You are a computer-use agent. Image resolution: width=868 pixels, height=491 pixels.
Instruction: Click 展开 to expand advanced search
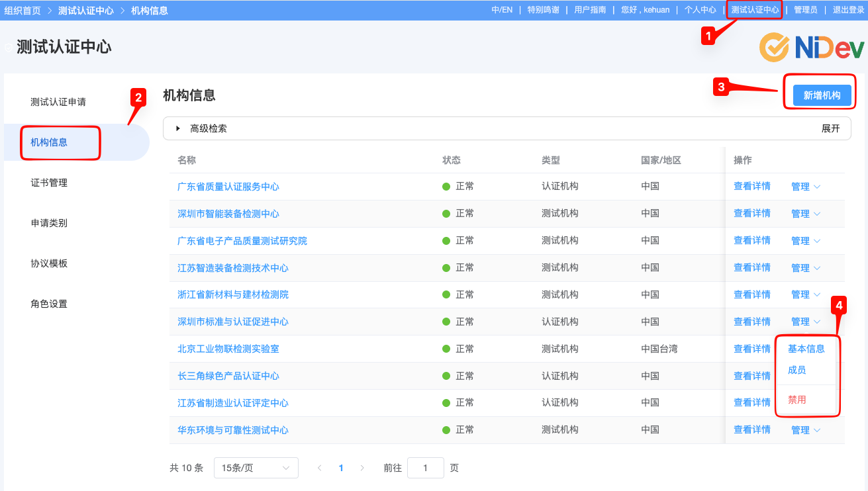pos(831,128)
